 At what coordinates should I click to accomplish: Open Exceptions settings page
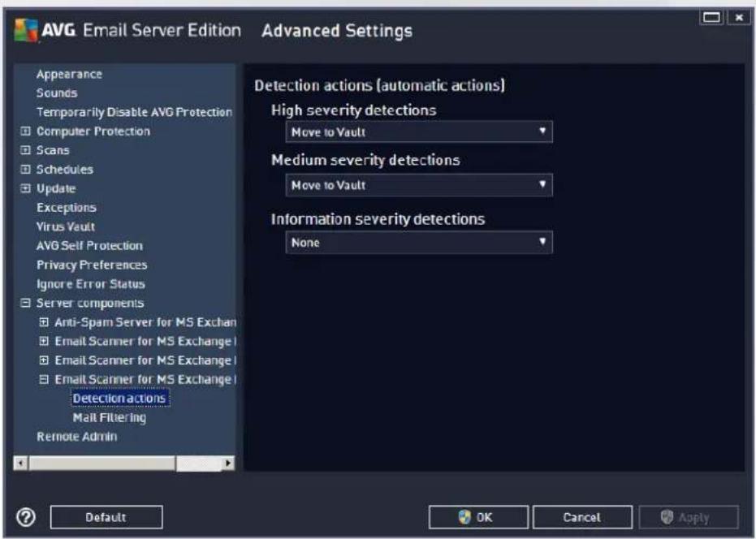click(x=66, y=207)
